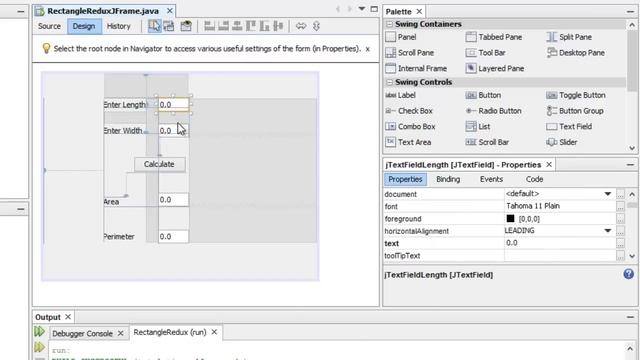Choose Desktop Pane from the palette
This screenshot has height=360, width=640.
pos(576,53)
